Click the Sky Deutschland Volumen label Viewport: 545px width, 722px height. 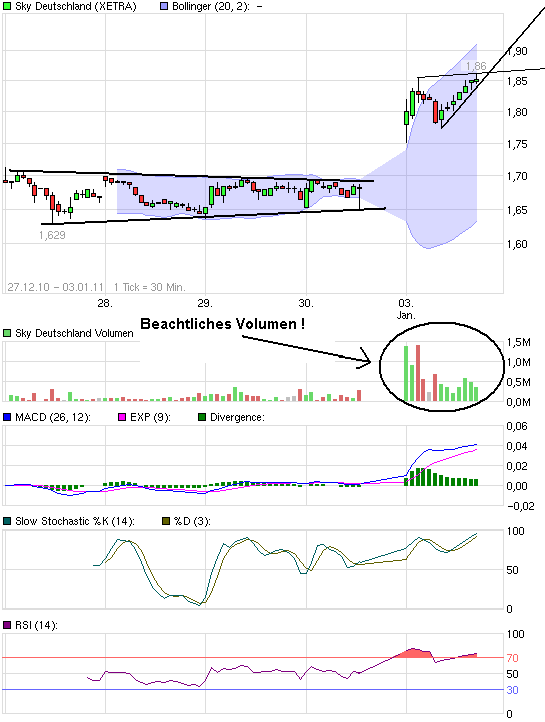[74, 333]
